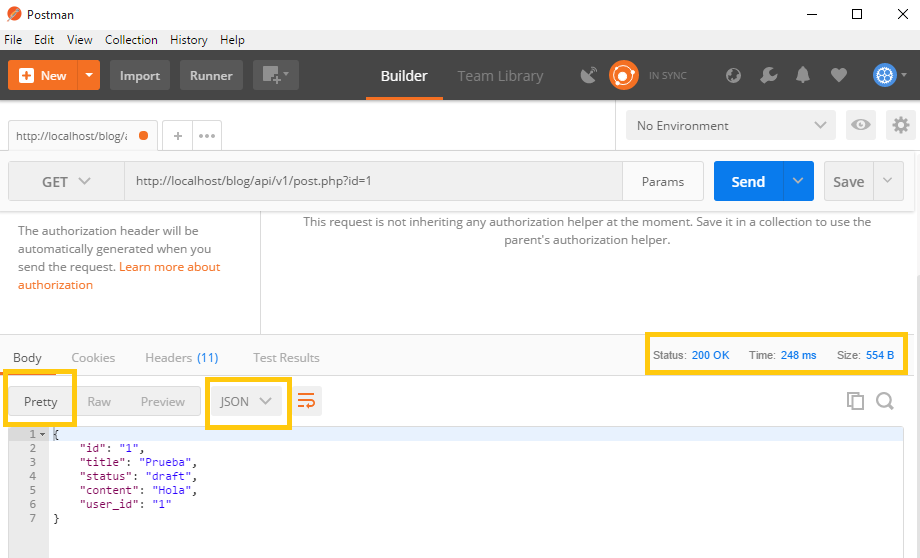Select the Test Results tab

click(286, 357)
